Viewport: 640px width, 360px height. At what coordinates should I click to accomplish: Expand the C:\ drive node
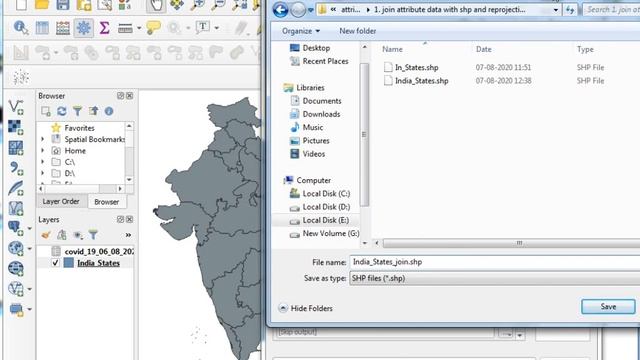(42, 162)
